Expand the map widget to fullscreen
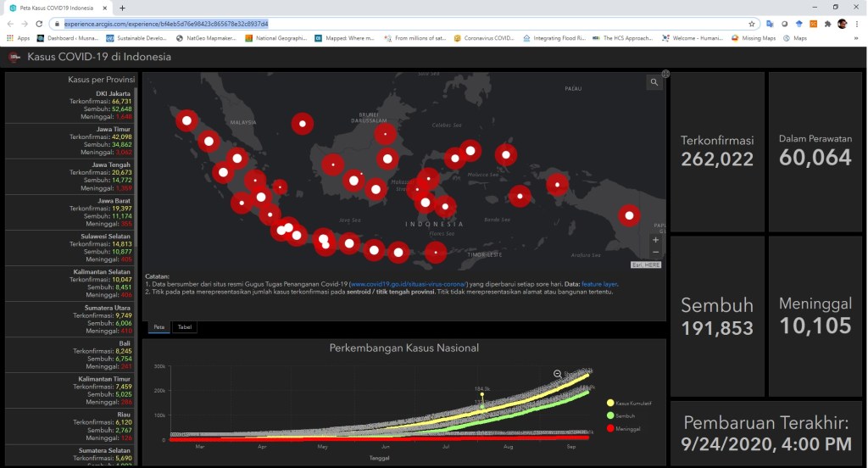This screenshot has width=868, height=468. pyautogui.click(x=665, y=74)
